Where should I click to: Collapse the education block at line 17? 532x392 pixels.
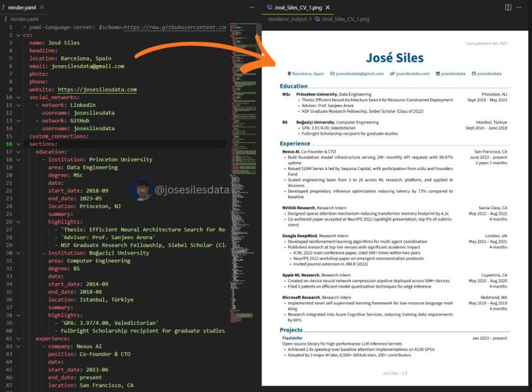click(x=19, y=152)
